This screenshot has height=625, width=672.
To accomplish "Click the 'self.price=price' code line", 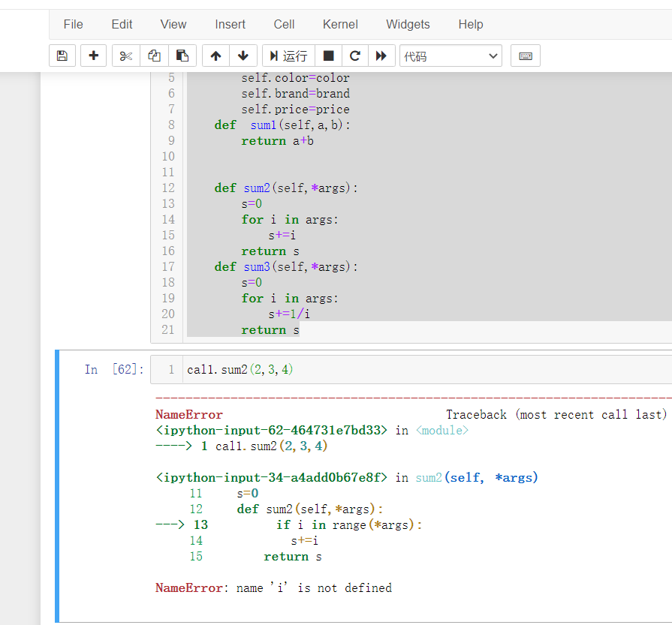I will tap(295, 110).
